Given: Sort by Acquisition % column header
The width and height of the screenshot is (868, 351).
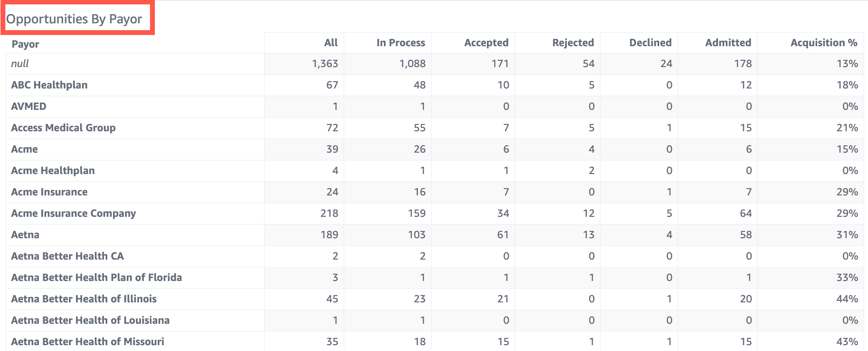Looking at the screenshot, I should pyautogui.click(x=823, y=43).
